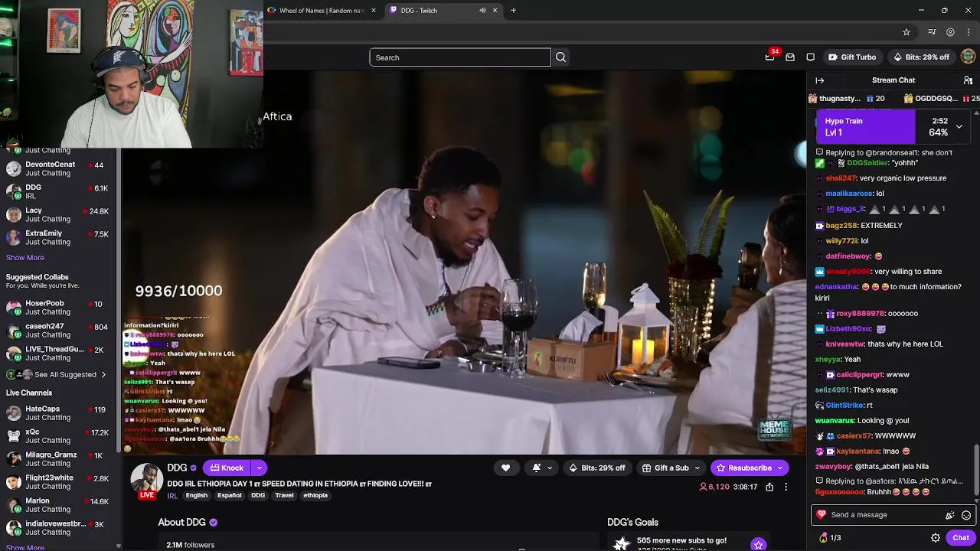Click the IRL category link
980x551 pixels.
pos(172,496)
